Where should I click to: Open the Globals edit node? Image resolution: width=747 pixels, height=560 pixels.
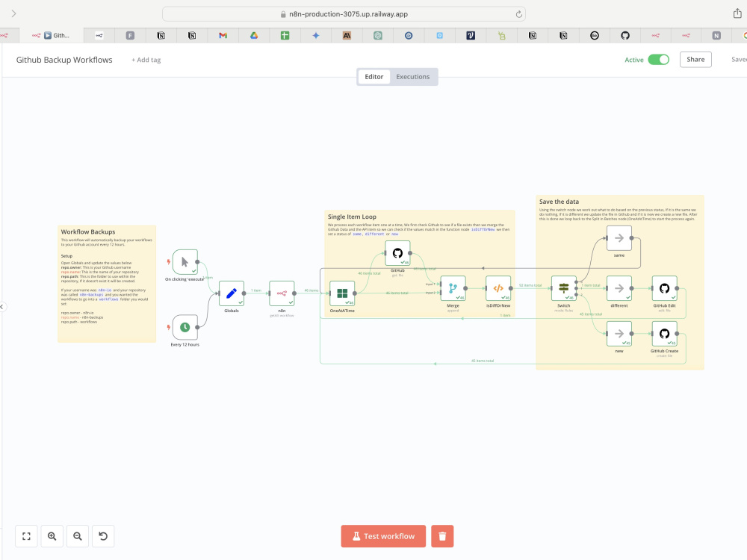point(232,293)
